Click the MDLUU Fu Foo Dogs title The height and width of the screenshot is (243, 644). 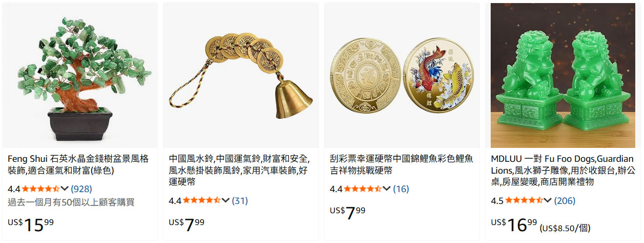(x=562, y=170)
